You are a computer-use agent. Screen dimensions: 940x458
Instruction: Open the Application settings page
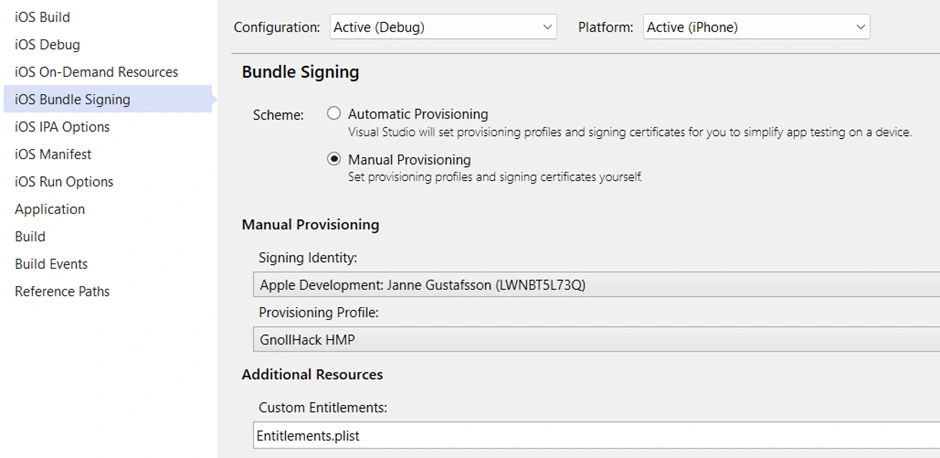point(50,209)
